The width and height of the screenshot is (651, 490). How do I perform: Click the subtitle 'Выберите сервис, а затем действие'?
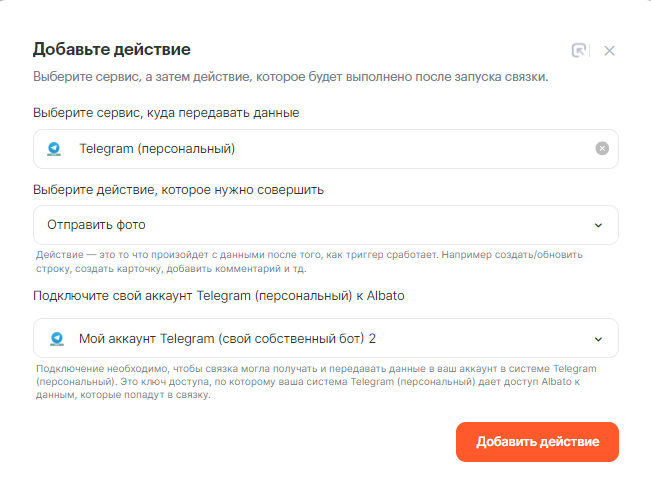click(297, 77)
